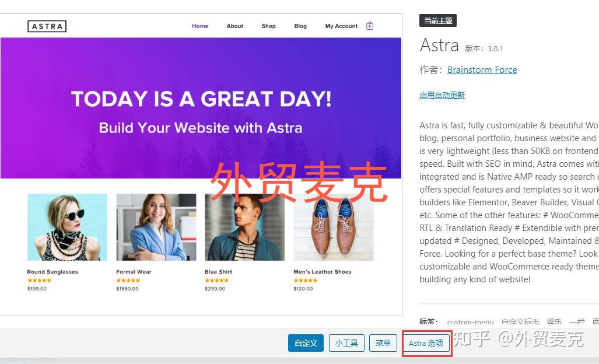Click the star rating under Men's Leather Shoes
The height and width of the screenshot is (364, 599).
pyautogui.click(x=305, y=281)
